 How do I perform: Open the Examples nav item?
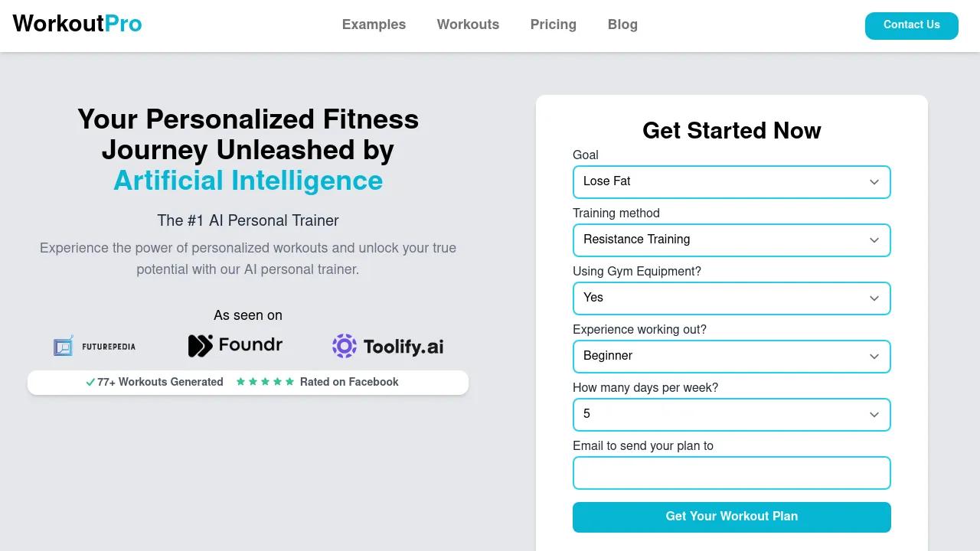(374, 24)
